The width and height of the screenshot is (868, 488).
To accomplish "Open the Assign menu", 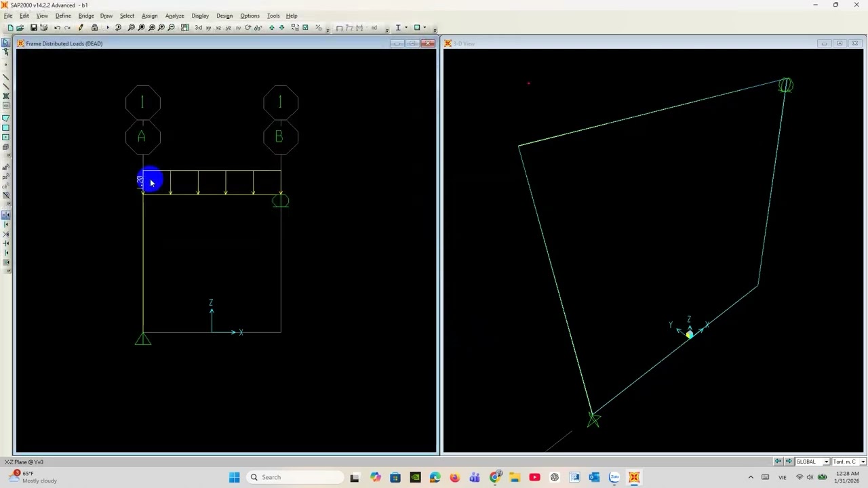I will click(149, 16).
